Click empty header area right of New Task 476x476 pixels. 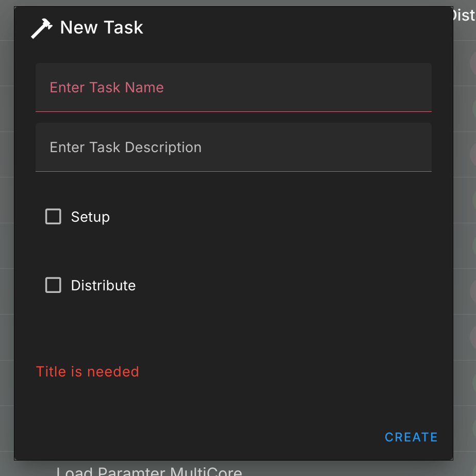pos(294,27)
